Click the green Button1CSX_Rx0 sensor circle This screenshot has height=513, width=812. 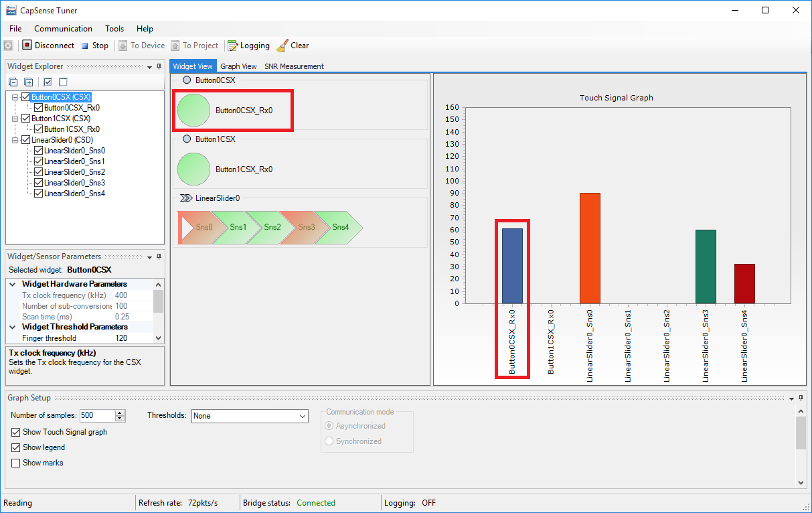click(x=193, y=169)
